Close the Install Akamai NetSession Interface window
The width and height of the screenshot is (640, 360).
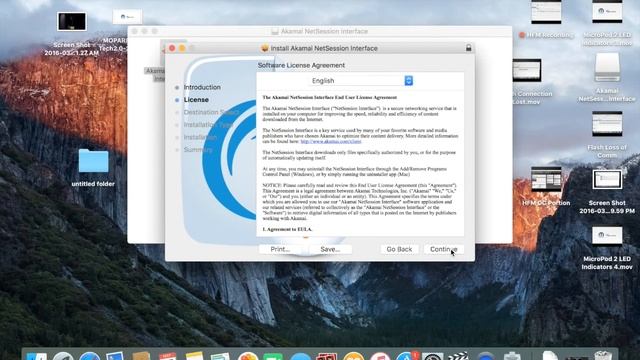[x=172, y=48]
